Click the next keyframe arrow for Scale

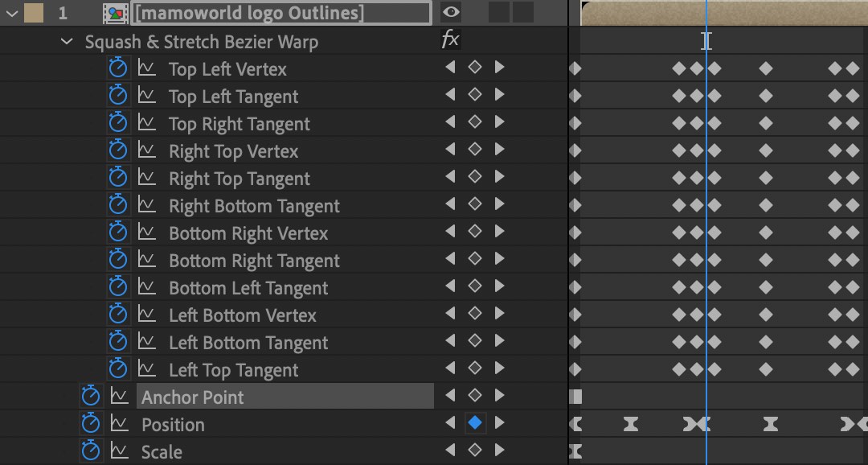pos(499,451)
